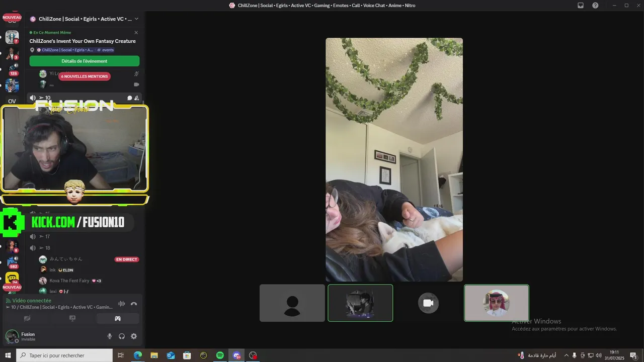Launch Microsoft Edge from taskbar
Viewport: 644px width, 362px height.
138,355
